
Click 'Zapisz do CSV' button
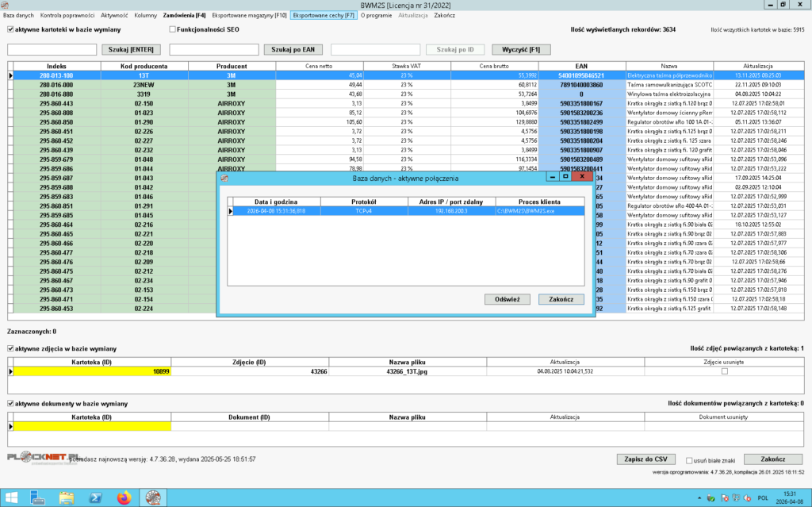coord(645,459)
